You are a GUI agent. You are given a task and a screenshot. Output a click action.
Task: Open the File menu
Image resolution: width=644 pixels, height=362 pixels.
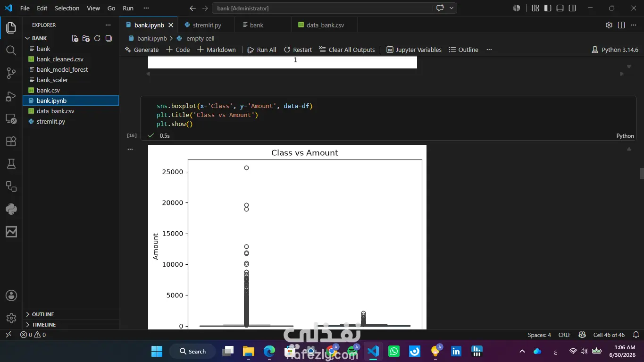point(25,8)
